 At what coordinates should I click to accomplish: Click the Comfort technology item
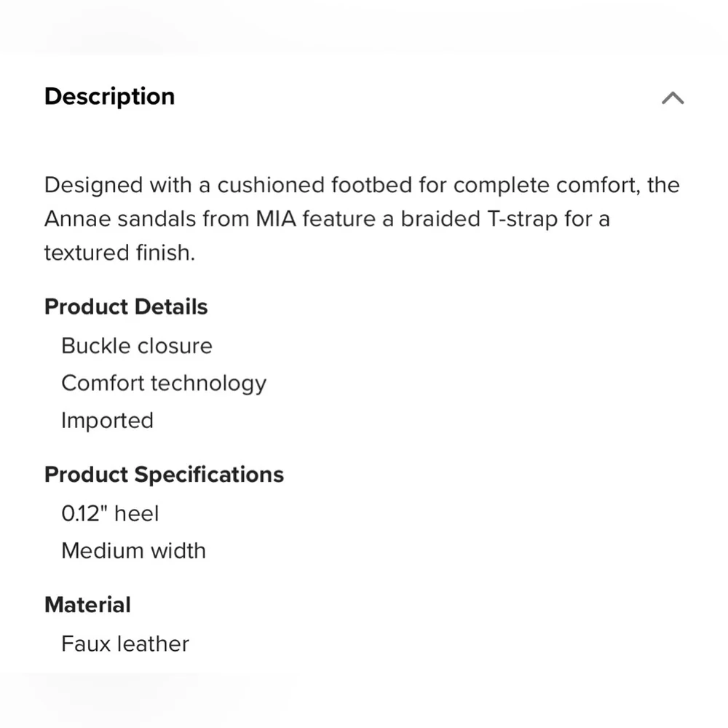(x=163, y=384)
